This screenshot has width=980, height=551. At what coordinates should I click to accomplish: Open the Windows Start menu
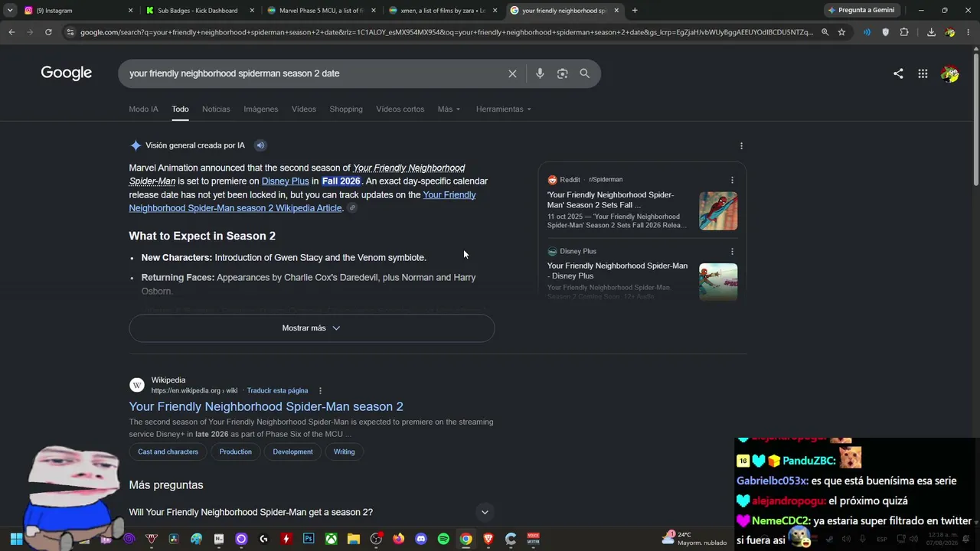16,539
